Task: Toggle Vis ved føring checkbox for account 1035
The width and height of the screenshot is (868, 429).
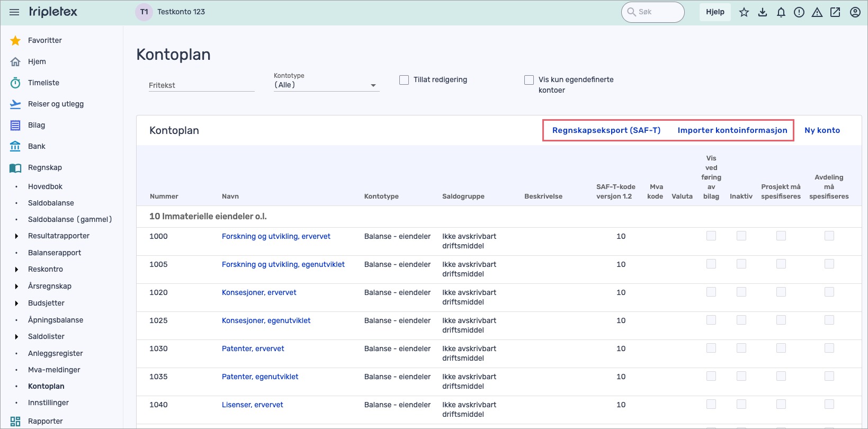Action: tap(711, 376)
